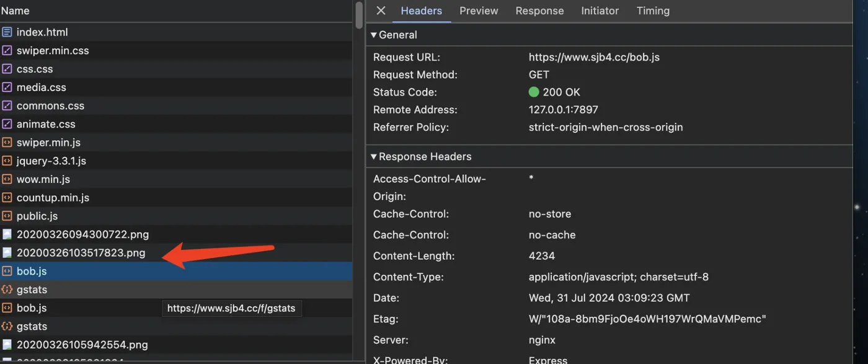Click the 20200326094300722.png image icon
The height and width of the screenshot is (364, 868).
coord(7,234)
